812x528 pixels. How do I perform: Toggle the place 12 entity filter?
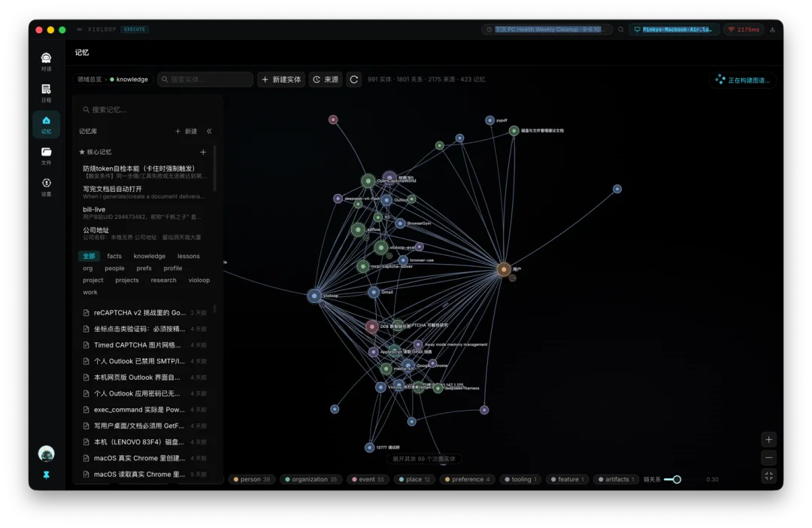point(415,479)
